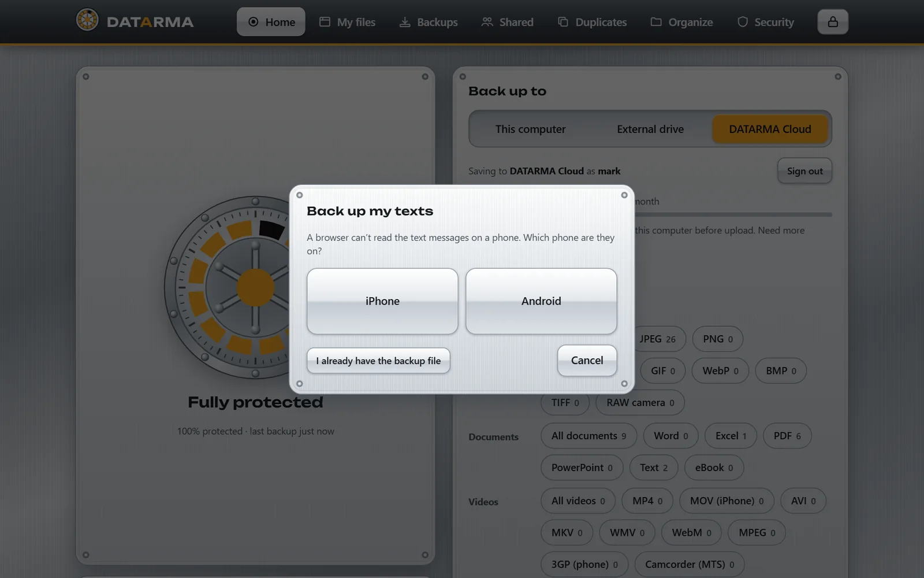Click the DATARMA vault logo icon
Viewport: 924px width, 578px height.
[x=87, y=20]
